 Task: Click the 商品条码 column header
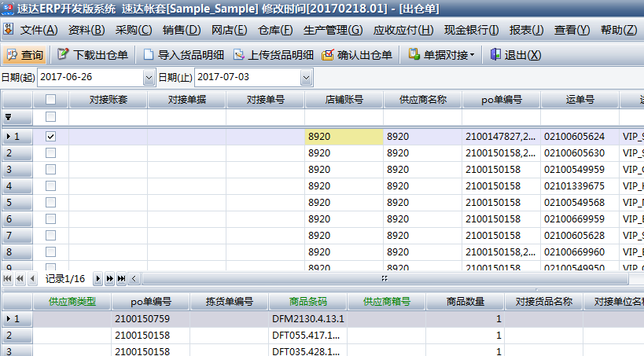click(x=308, y=302)
